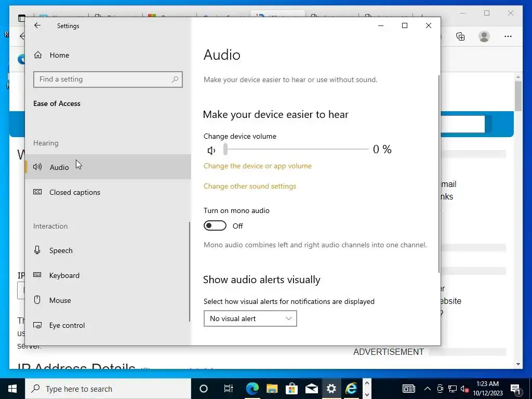The width and height of the screenshot is (532, 399).
Task: Click the Closed captions CC icon
Action: 37,192
